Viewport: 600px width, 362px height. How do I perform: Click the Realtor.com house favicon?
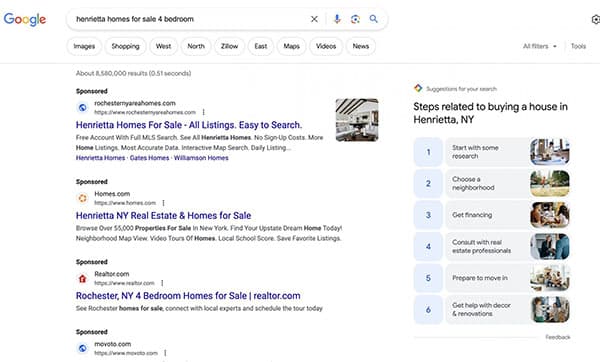(x=82, y=279)
